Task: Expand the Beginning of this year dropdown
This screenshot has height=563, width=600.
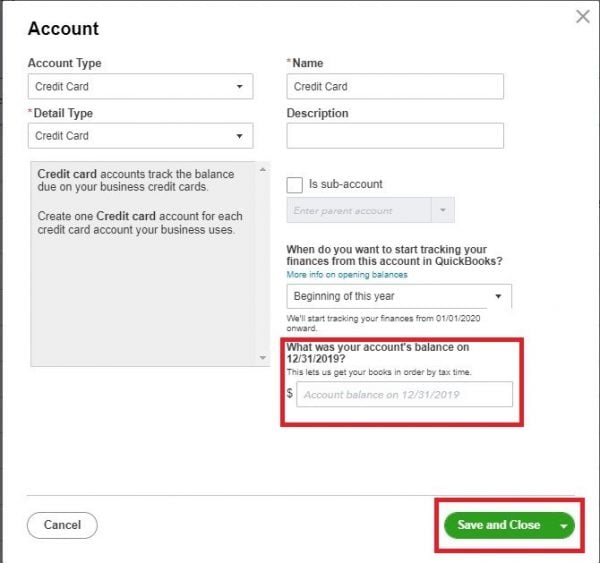Action: [x=399, y=296]
